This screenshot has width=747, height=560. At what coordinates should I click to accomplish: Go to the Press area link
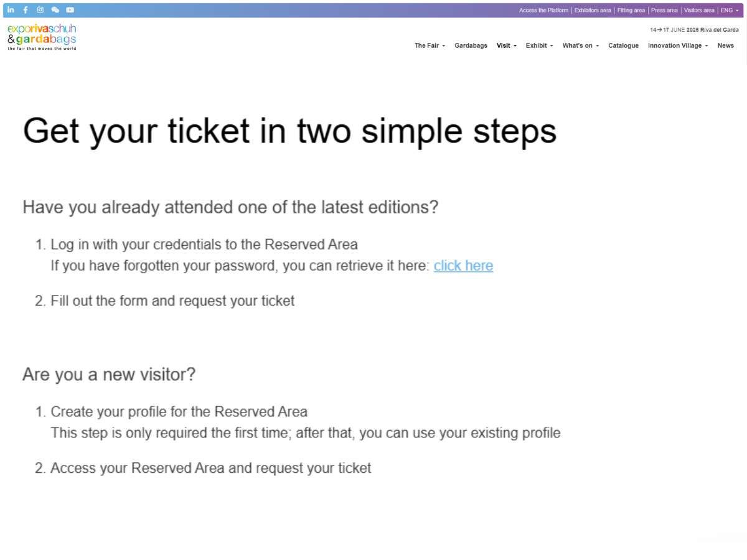point(664,11)
